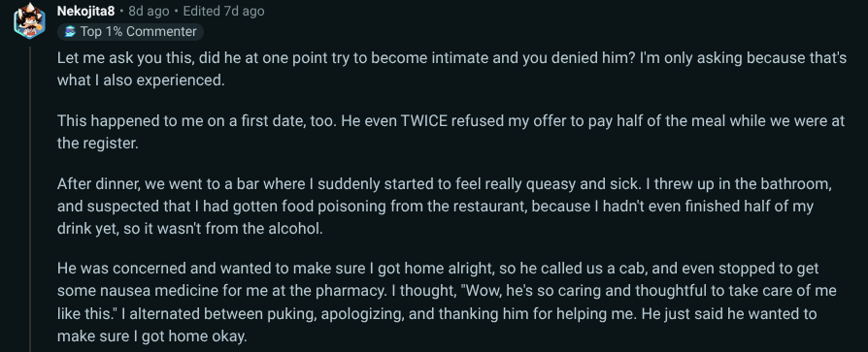Click the Top 1% Commenter badge icon
868x352 pixels.
point(70,32)
